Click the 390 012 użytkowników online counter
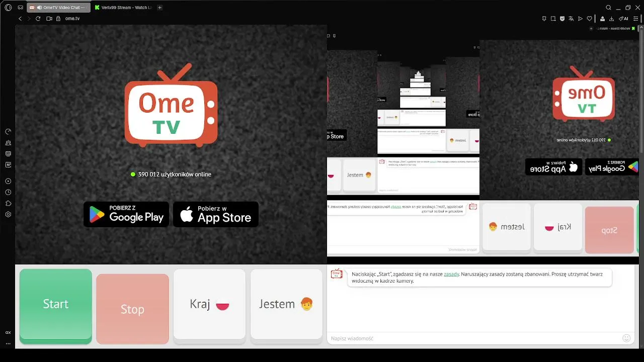 171,174
